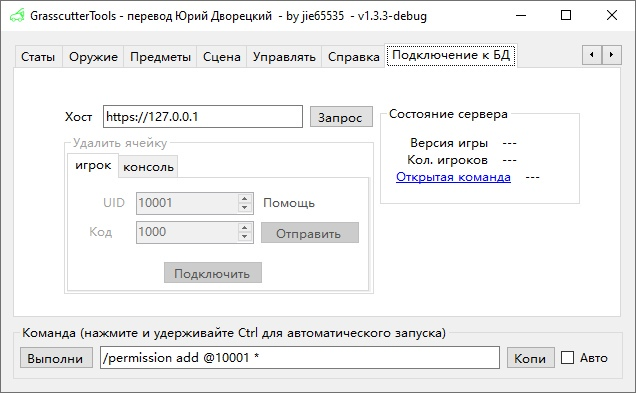Click the Помощь label next to UID
Screen dimensions: 636x393
(x=289, y=203)
